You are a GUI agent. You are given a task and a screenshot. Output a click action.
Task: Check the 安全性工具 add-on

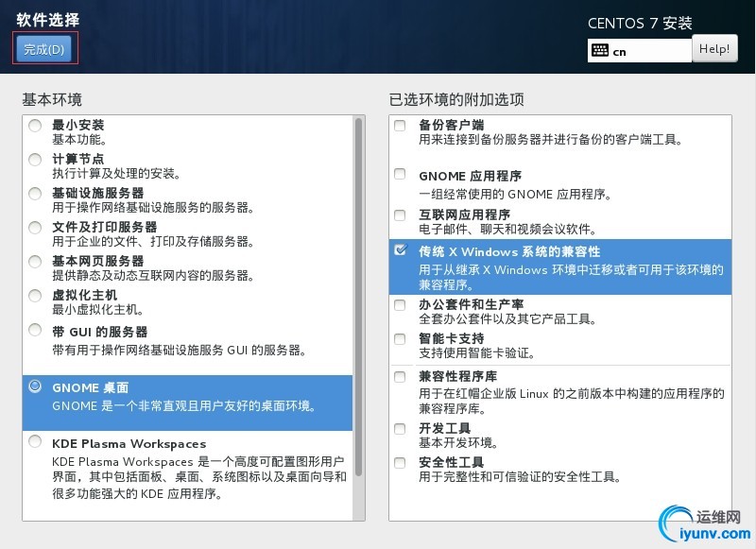click(x=400, y=463)
